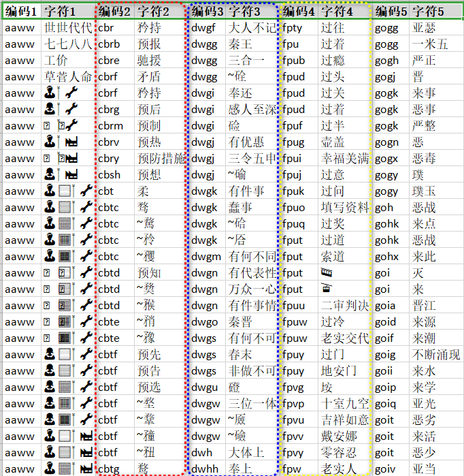
Task: Click the code cell cbre
Action: [x=115, y=61]
